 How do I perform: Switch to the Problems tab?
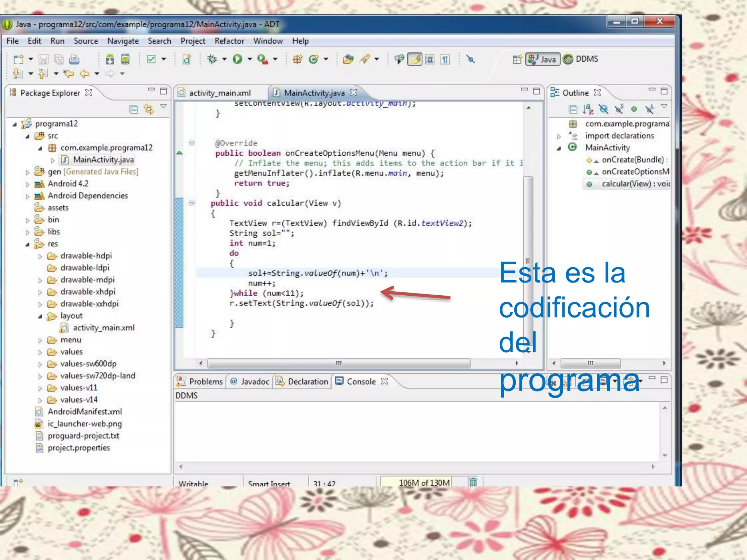(x=200, y=381)
